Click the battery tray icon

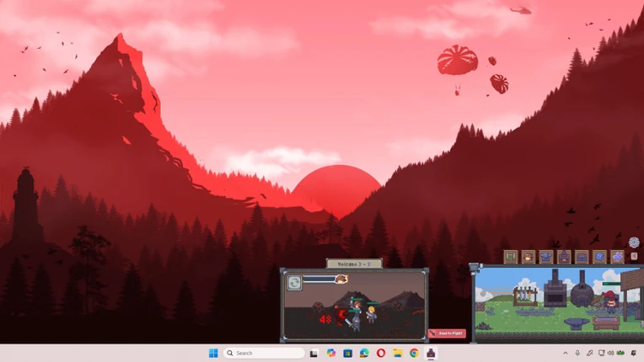(620, 353)
